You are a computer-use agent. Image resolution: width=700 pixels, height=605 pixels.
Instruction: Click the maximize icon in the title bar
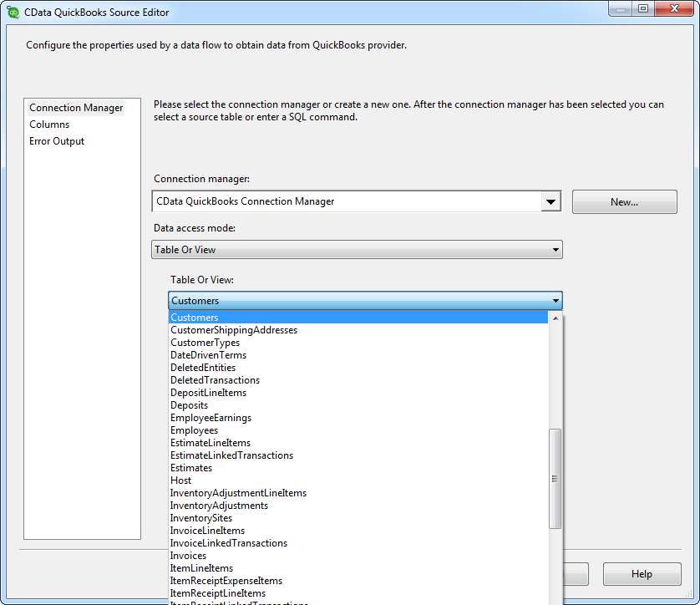tap(643, 10)
